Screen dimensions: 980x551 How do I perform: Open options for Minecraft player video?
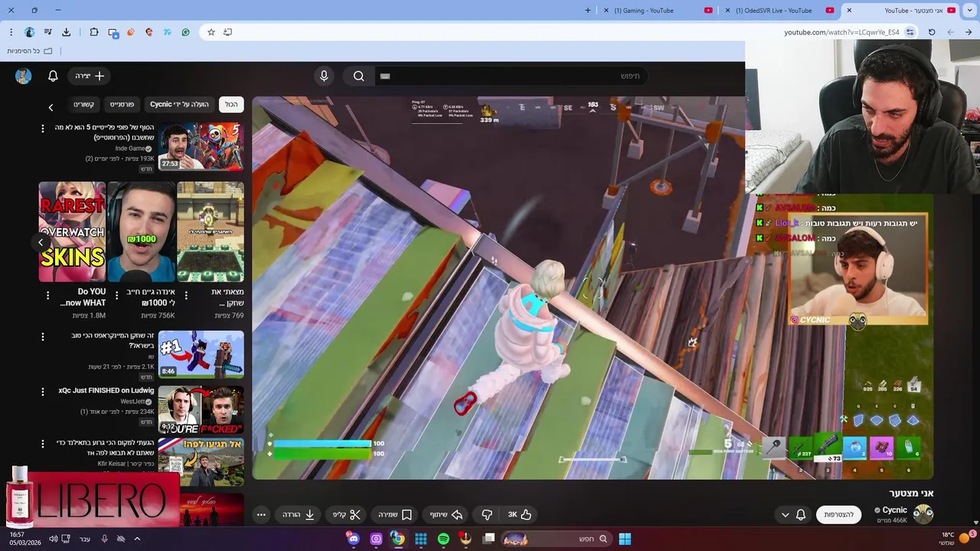click(43, 337)
